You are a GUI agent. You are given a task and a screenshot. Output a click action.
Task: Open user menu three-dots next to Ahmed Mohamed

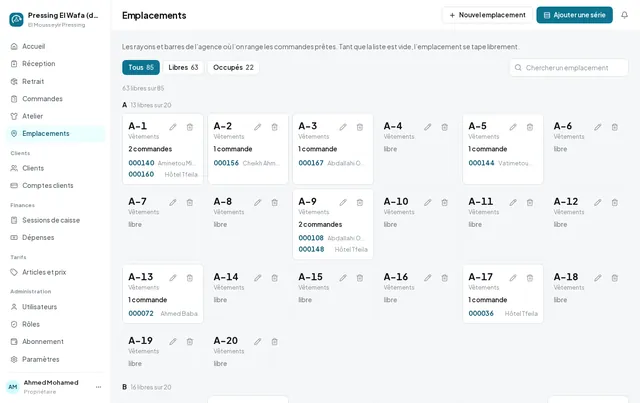(98, 387)
